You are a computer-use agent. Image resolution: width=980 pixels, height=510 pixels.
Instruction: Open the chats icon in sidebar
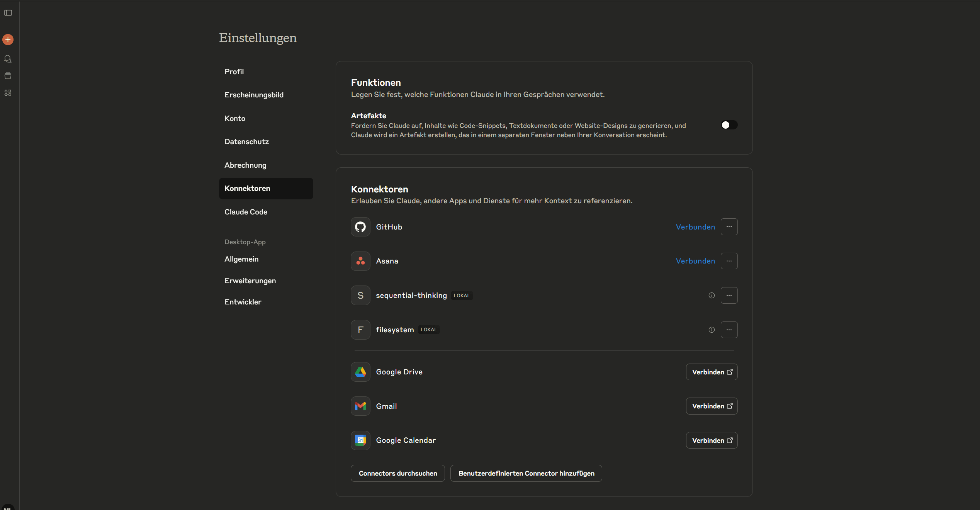pos(8,59)
